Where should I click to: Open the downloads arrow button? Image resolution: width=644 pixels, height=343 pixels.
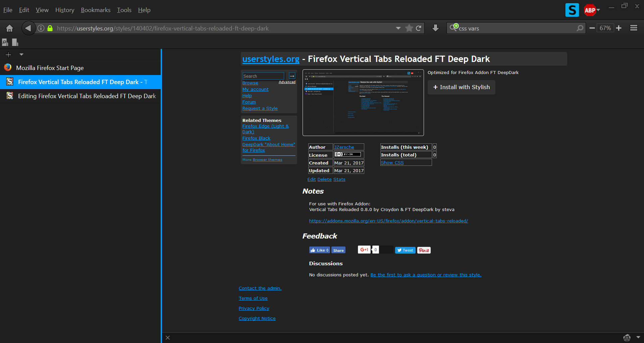tap(435, 28)
